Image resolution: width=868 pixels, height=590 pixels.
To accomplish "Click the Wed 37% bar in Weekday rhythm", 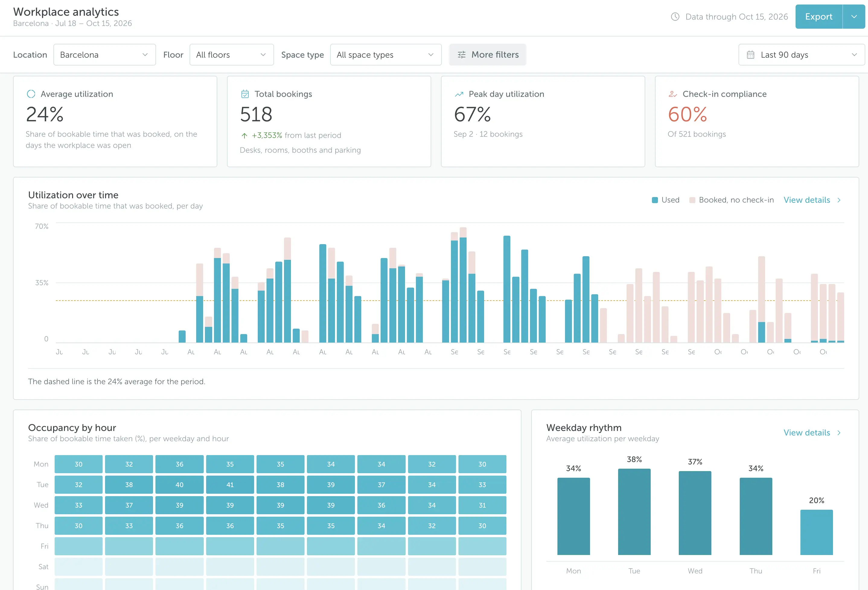I will pyautogui.click(x=695, y=513).
